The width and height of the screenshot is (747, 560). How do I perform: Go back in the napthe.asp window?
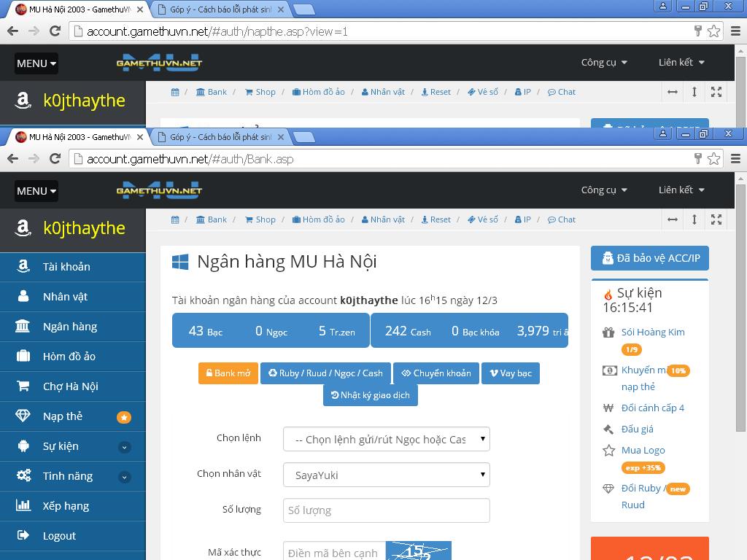point(13,31)
